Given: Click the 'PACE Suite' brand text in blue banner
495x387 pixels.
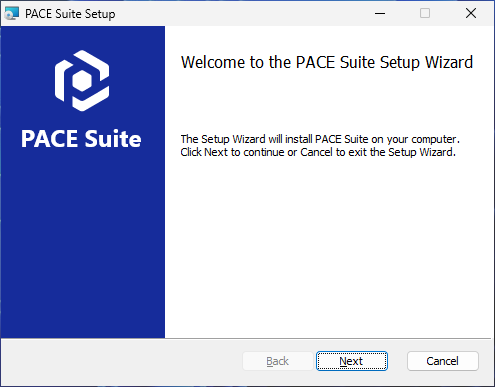Looking at the screenshot, I should click(81, 139).
